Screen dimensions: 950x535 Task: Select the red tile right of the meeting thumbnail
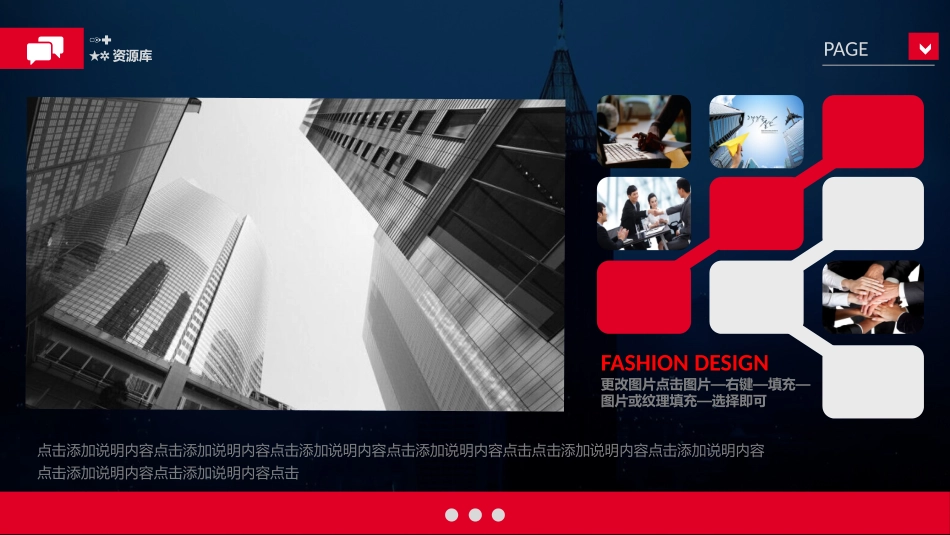click(756, 213)
